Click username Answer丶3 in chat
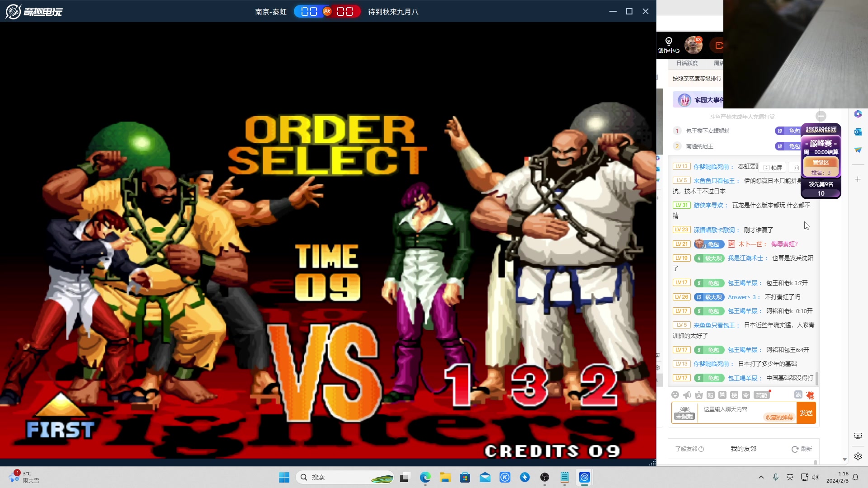Screen dimensions: 868x488 (x=742, y=297)
